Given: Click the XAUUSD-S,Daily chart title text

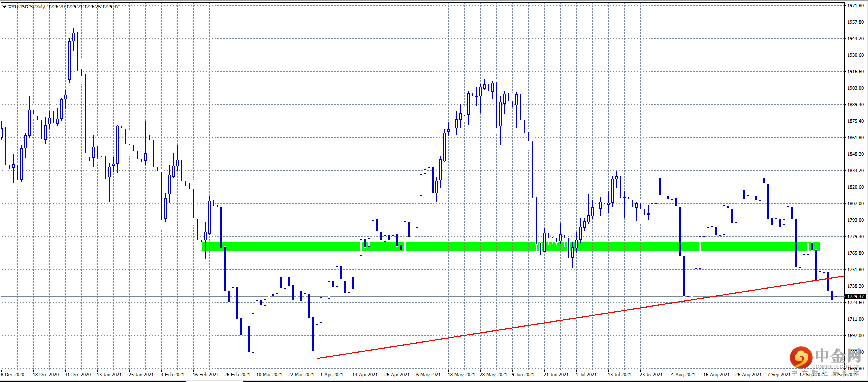Looking at the screenshot, I should tap(27, 7).
